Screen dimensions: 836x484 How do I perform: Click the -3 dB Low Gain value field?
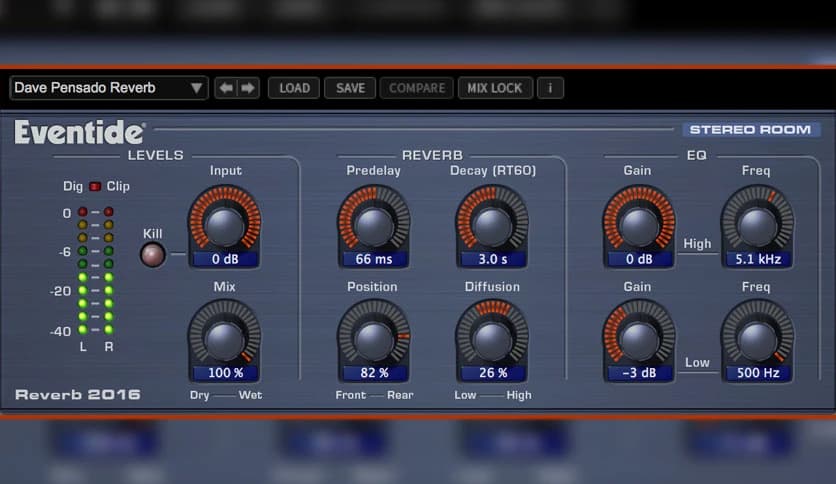(x=639, y=373)
